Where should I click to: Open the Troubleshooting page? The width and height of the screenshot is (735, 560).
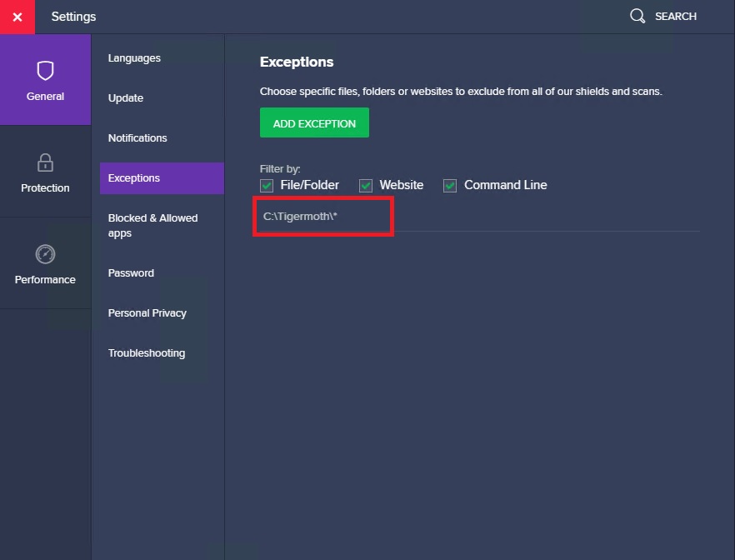coord(147,352)
